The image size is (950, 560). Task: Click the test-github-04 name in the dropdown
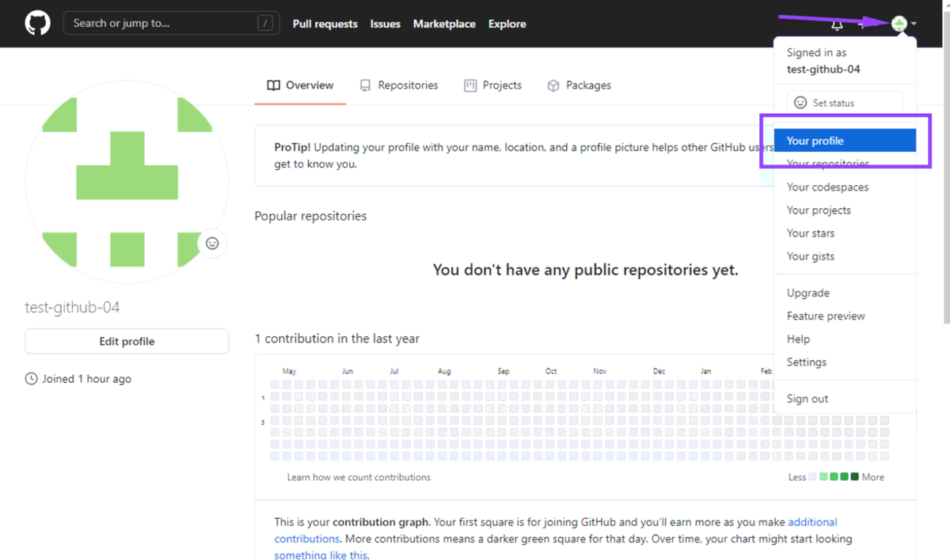(x=823, y=69)
